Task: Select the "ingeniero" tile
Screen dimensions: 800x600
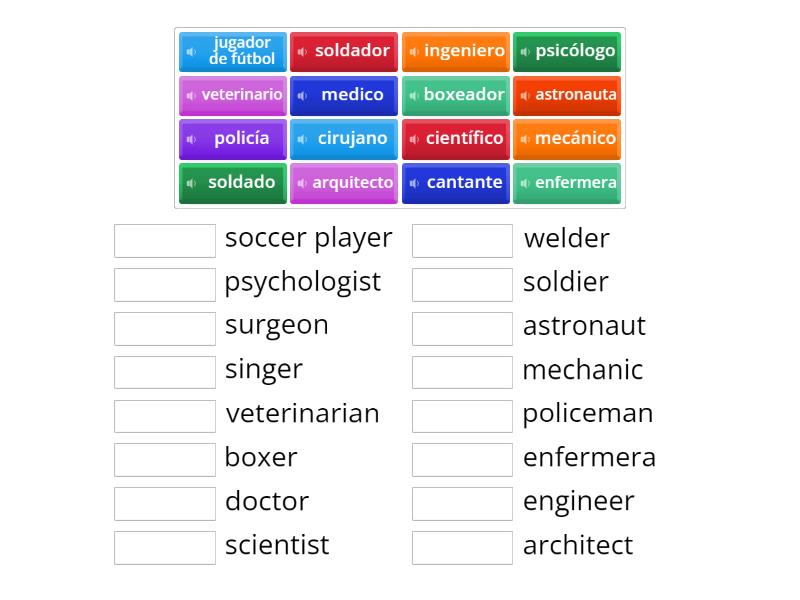Action: point(456,51)
